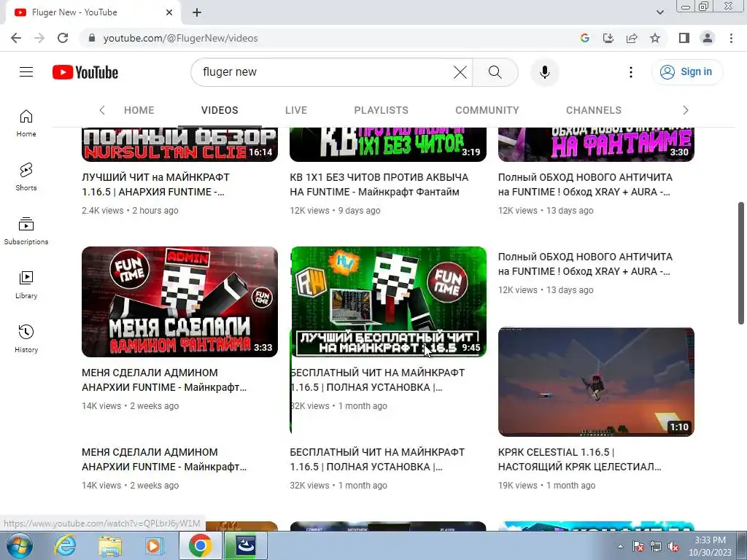The height and width of the screenshot is (560, 747).
Task: Open the CHANNELS tab
Action: [594, 110]
